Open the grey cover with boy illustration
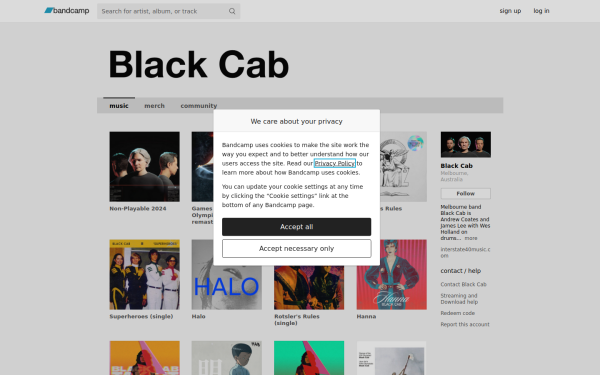The height and width of the screenshot is (375, 600). coord(227,358)
